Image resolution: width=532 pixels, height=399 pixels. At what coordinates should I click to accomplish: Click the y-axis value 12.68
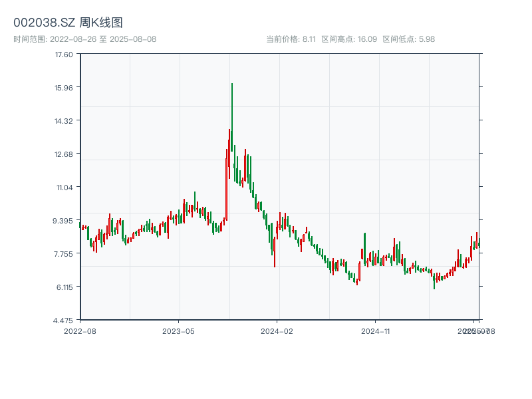point(64,154)
